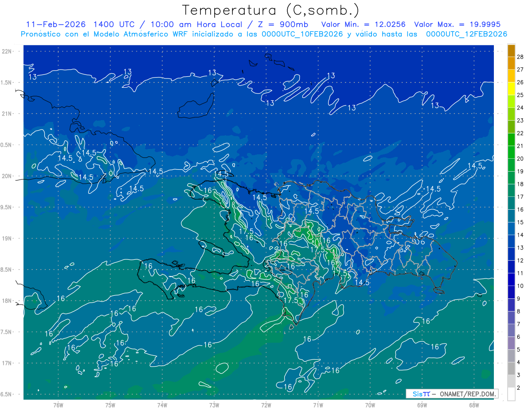Click the colorbar label '25'
This screenshot has height=411, width=532.
(520, 95)
